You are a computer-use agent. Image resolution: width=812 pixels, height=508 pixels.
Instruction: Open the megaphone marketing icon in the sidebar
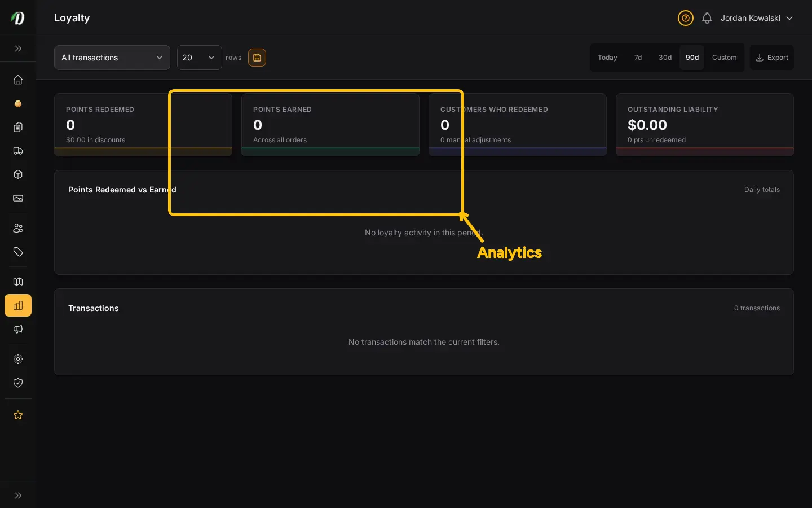click(18, 329)
